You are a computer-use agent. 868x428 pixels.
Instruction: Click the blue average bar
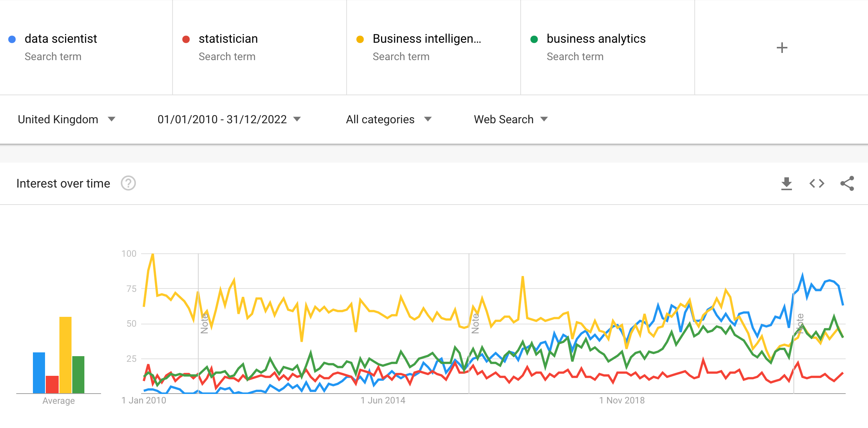39,372
